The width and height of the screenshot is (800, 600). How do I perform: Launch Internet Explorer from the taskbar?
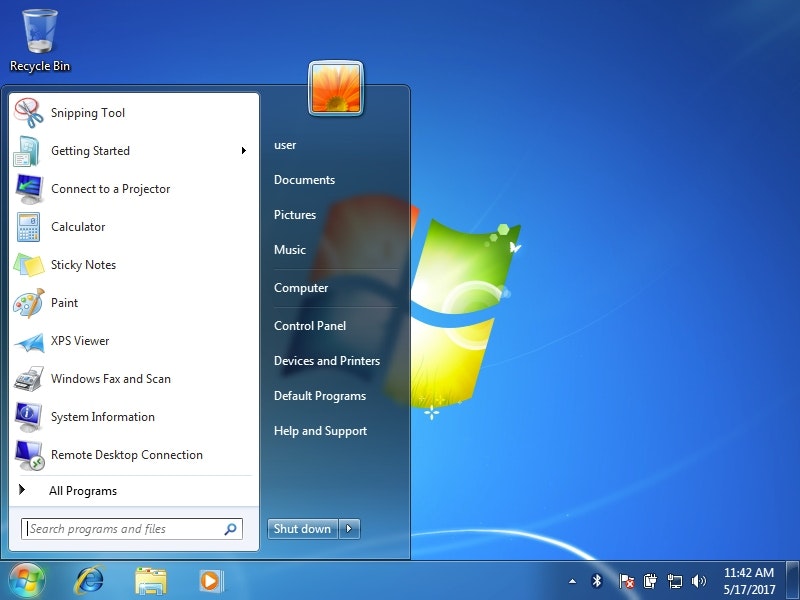coord(89,580)
